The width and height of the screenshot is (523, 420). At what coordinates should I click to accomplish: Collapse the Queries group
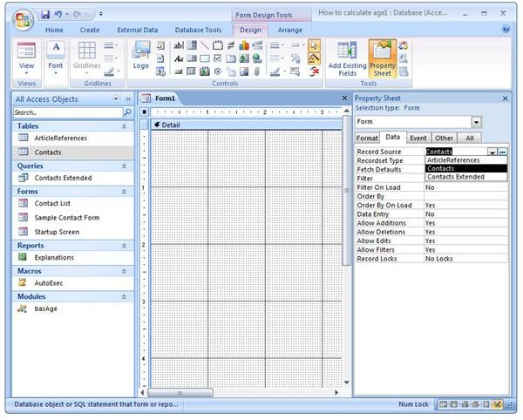tap(124, 166)
